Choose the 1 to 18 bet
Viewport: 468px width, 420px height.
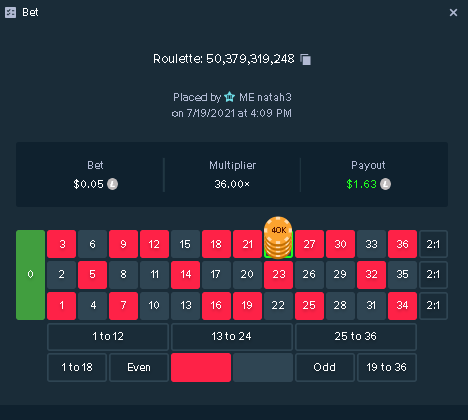[x=77, y=367]
